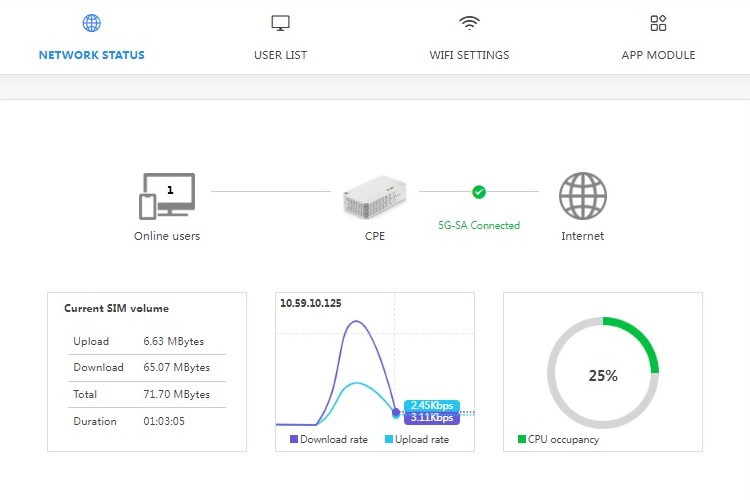
Task: Switch to the USER LIST tab label
Action: 280,55
